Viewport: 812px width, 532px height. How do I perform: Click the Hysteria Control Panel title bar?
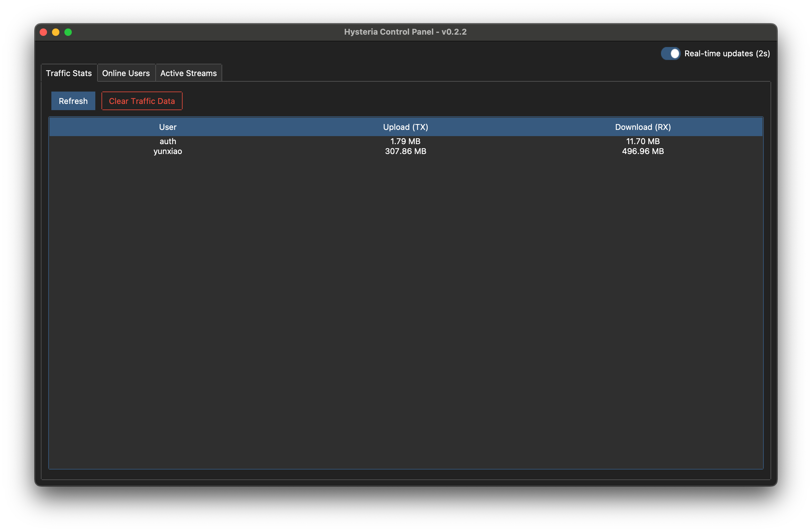[405, 32]
